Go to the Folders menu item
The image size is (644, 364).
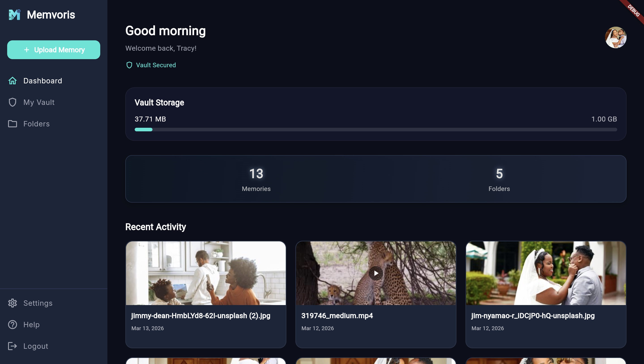click(x=36, y=124)
